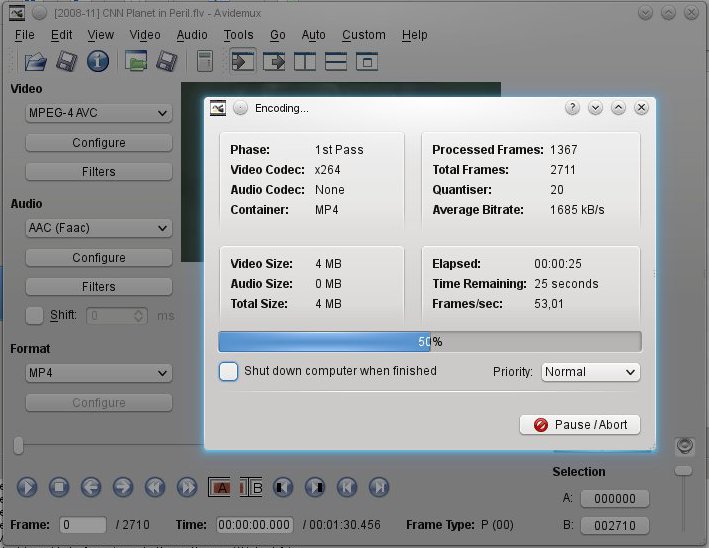Set selection marker B
This screenshot has height=548, width=709.
click(251, 487)
